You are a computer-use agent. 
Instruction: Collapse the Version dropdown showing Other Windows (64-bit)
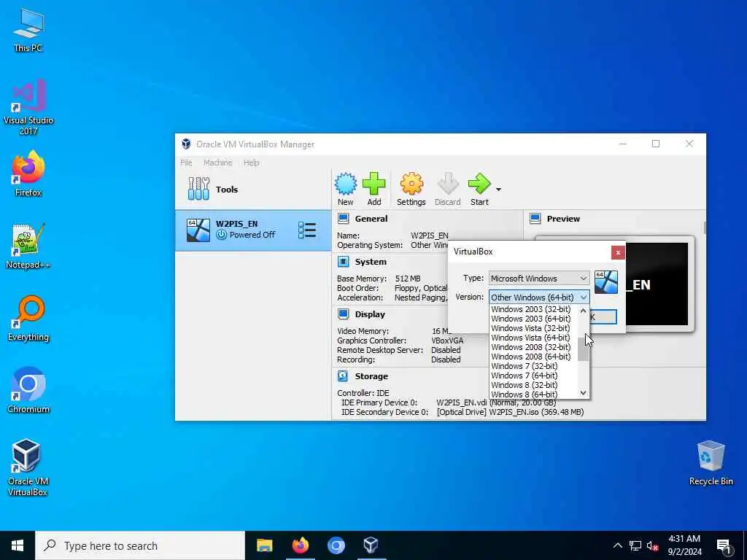click(x=539, y=297)
